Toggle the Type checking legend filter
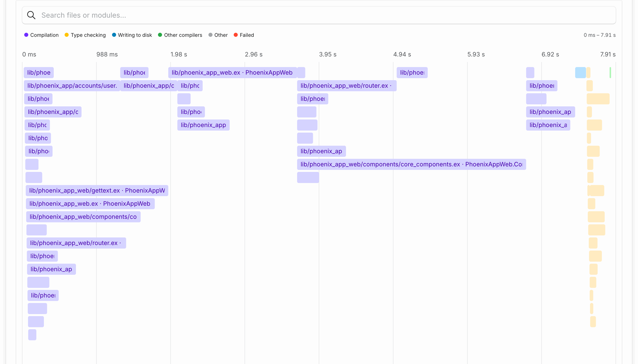Image resolution: width=638 pixels, height=364 pixels. point(85,35)
